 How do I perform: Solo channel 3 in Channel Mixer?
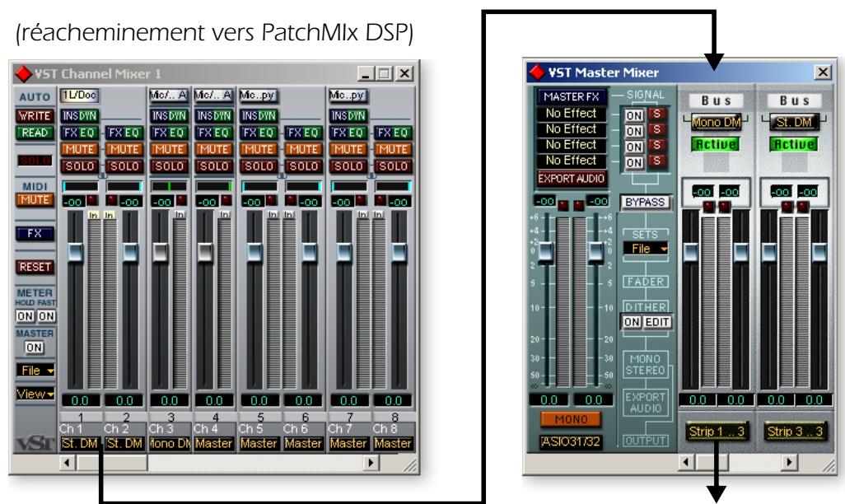point(167,166)
